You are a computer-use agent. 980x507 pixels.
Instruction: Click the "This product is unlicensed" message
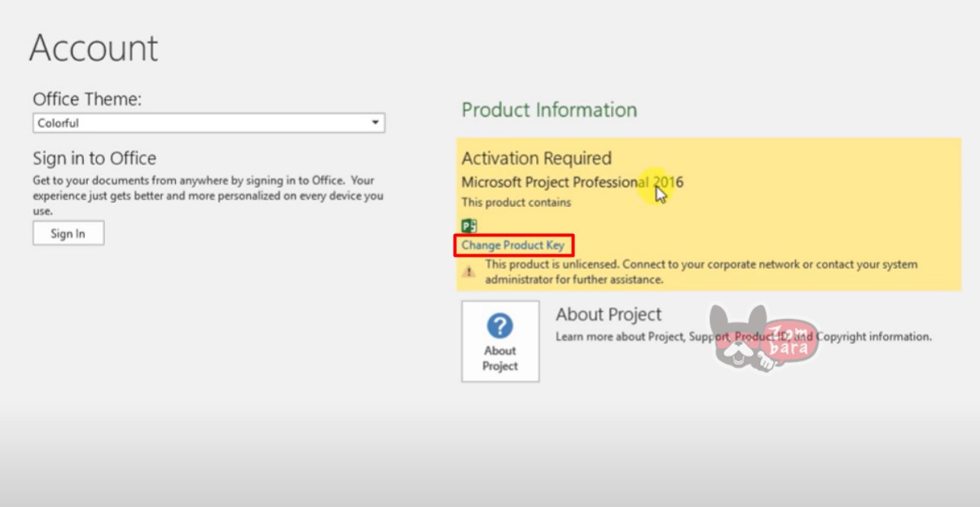click(x=701, y=271)
